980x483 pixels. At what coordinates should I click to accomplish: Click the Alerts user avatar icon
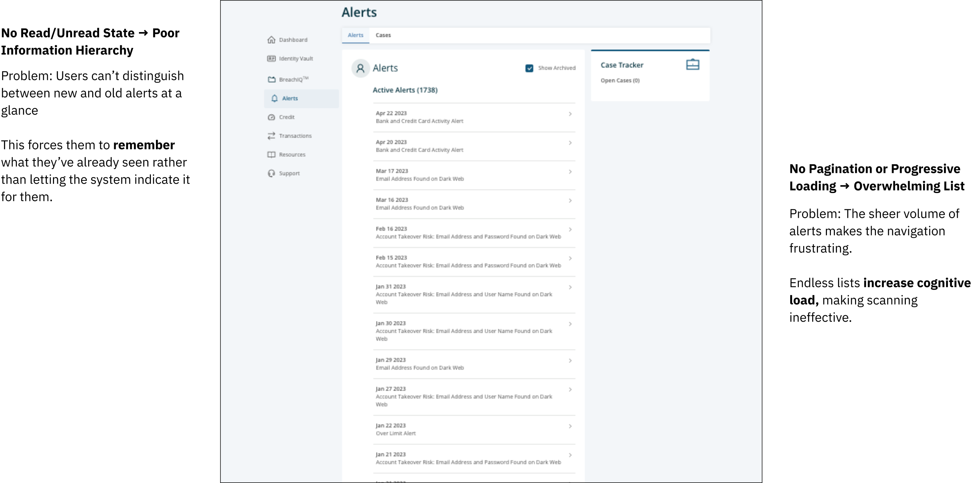click(360, 68)
